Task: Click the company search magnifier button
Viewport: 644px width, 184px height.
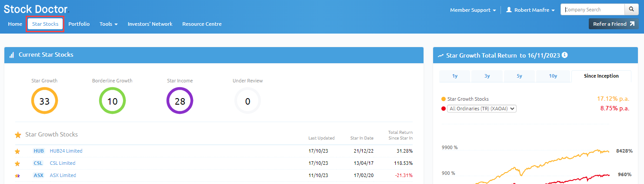Action: point(631,10)
